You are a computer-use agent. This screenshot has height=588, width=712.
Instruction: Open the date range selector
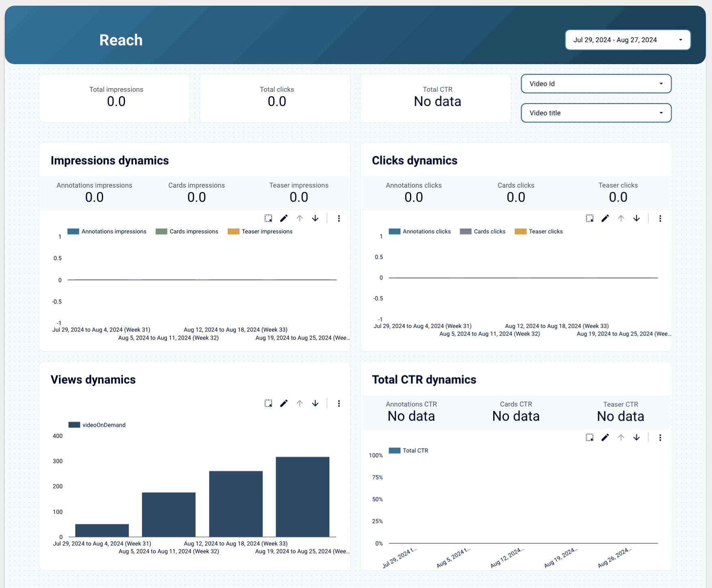[628, 39]
